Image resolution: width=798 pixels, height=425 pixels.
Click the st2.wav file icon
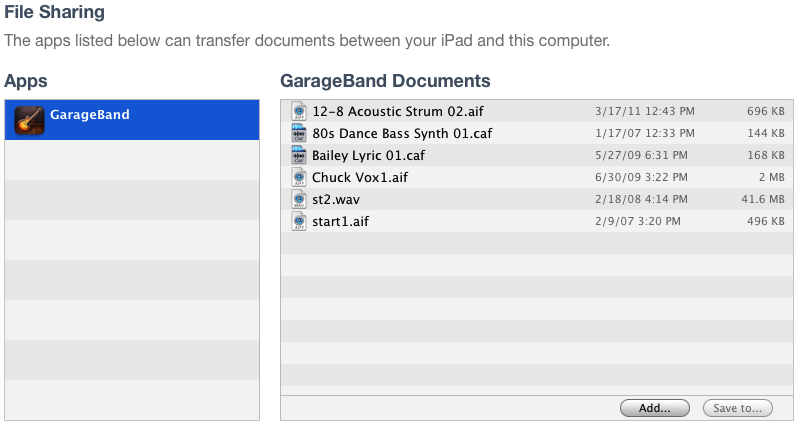click(298, 199)
